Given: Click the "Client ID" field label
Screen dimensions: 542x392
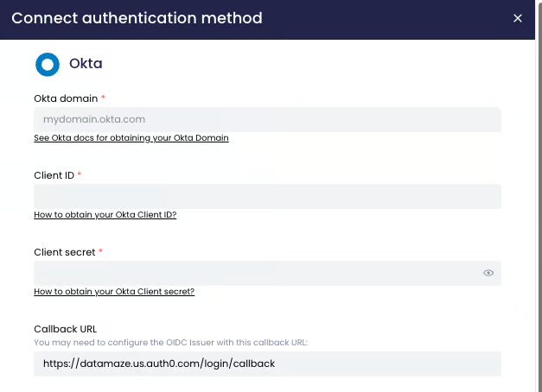Looking at the screenshot, I should (54, 175).
